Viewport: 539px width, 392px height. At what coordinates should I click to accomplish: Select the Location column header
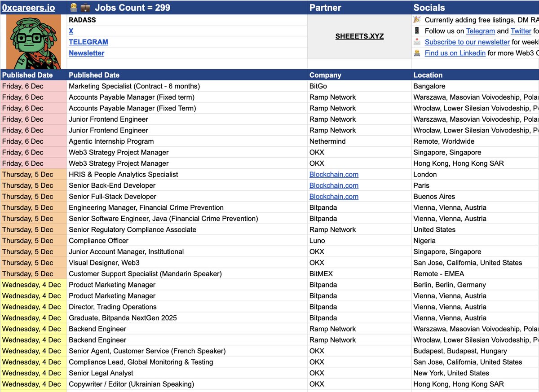(x=475, y=75)
